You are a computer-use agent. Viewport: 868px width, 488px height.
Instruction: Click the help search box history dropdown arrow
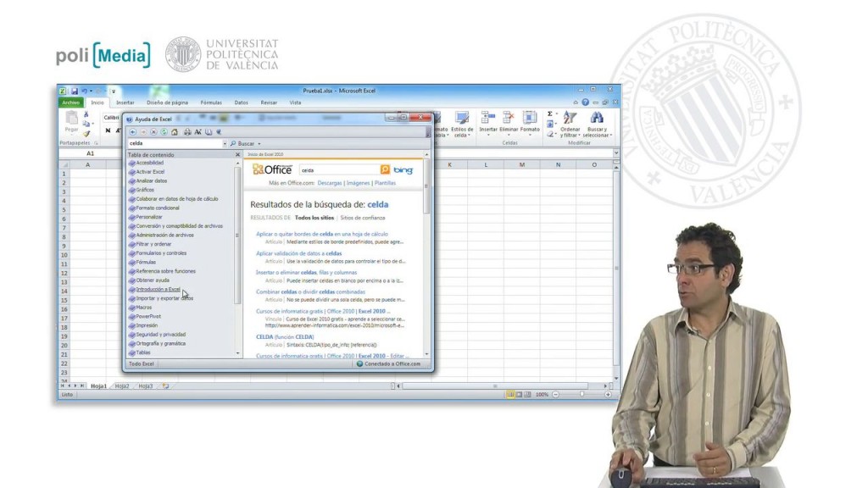[x=225, y=144]
